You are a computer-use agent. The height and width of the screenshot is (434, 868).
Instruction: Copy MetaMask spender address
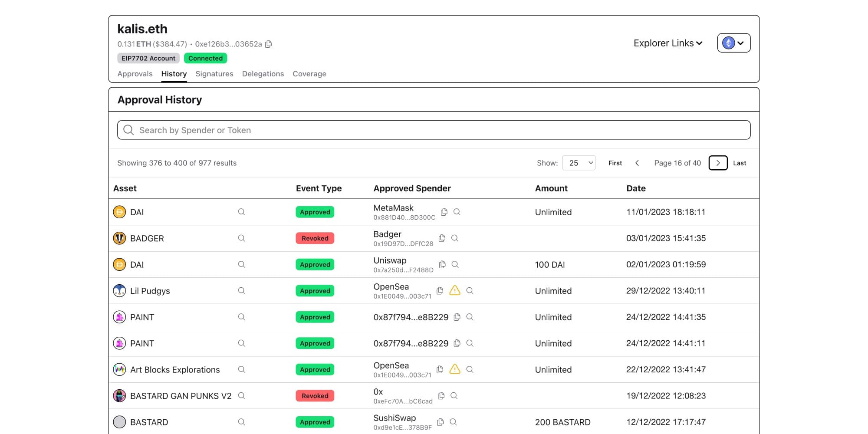point(444,212)
